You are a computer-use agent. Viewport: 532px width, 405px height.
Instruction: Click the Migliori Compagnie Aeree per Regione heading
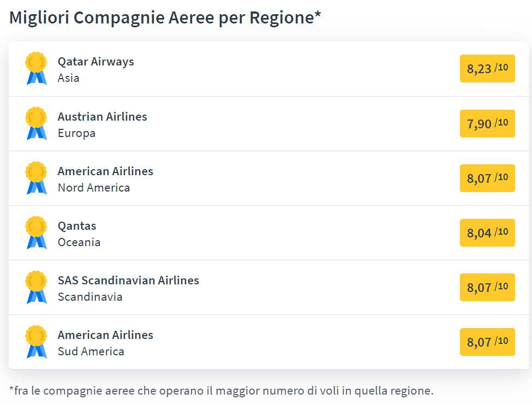coord(165,17)
